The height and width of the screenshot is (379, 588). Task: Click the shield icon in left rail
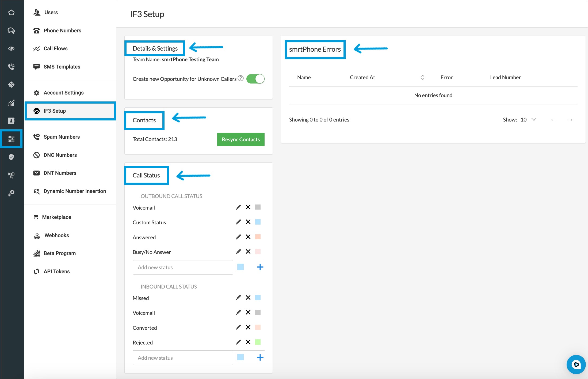pos(11,157)
